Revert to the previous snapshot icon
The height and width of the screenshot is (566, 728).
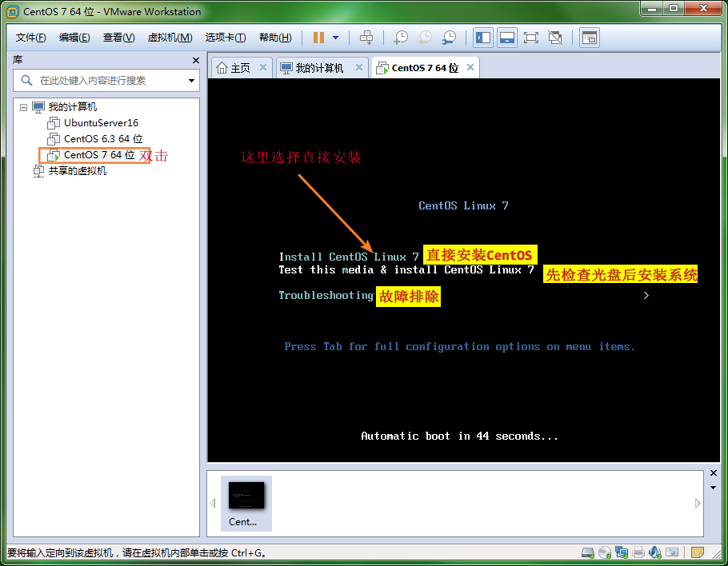(x=425, y=38)
